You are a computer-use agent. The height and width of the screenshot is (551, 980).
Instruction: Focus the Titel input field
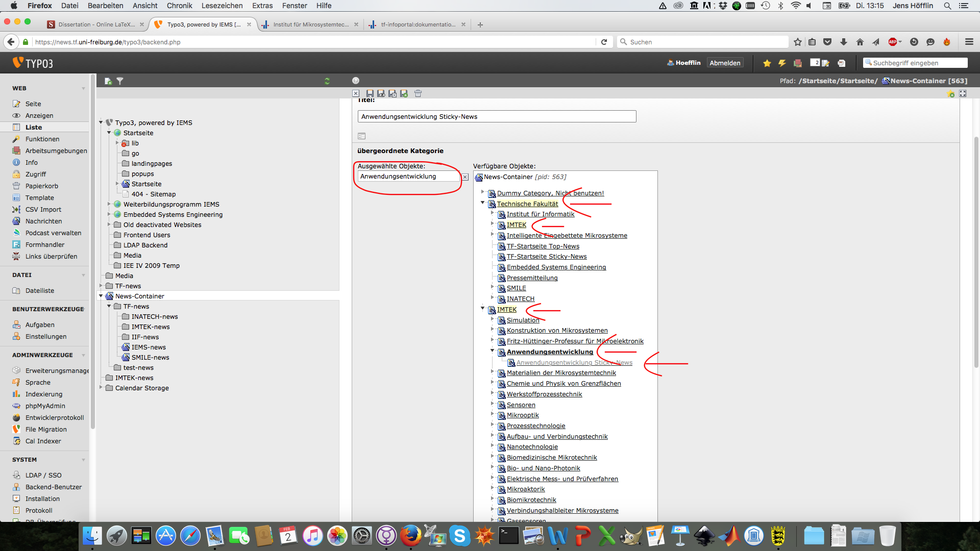point(497,117)
